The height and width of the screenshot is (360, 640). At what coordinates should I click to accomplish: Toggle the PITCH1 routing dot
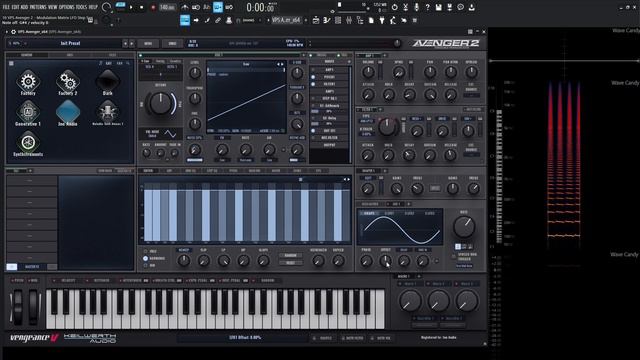(313, 77)
